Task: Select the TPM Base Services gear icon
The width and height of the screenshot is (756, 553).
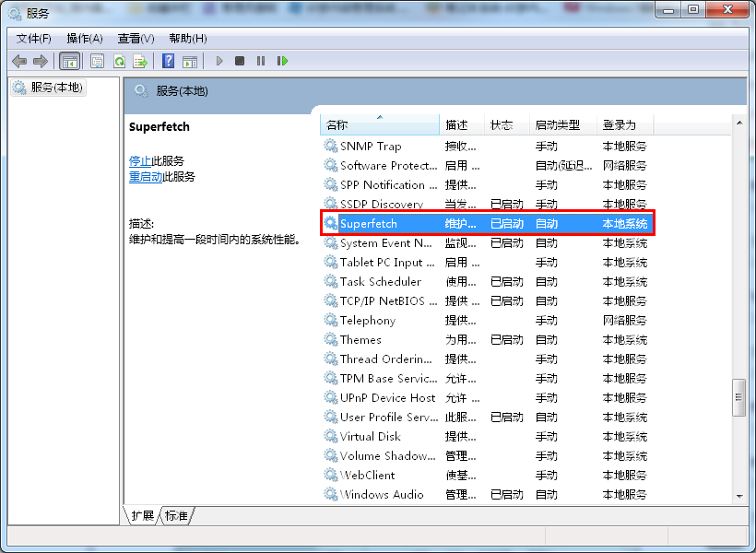Action: pos(330,378)
